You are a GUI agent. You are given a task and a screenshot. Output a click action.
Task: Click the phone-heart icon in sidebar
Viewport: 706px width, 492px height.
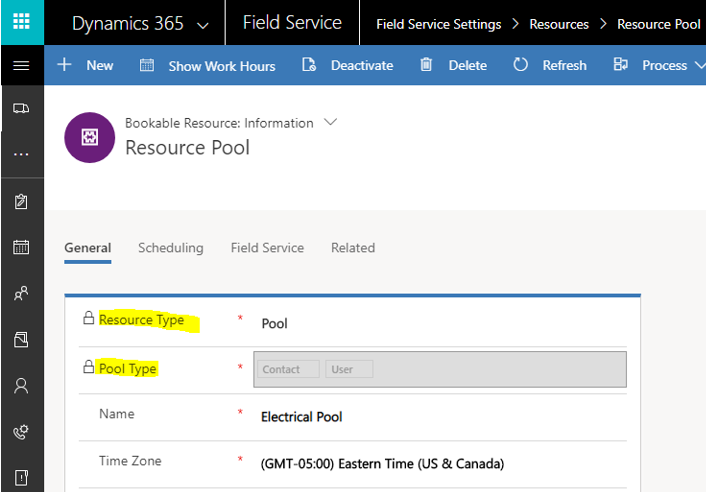pos(21,432)
